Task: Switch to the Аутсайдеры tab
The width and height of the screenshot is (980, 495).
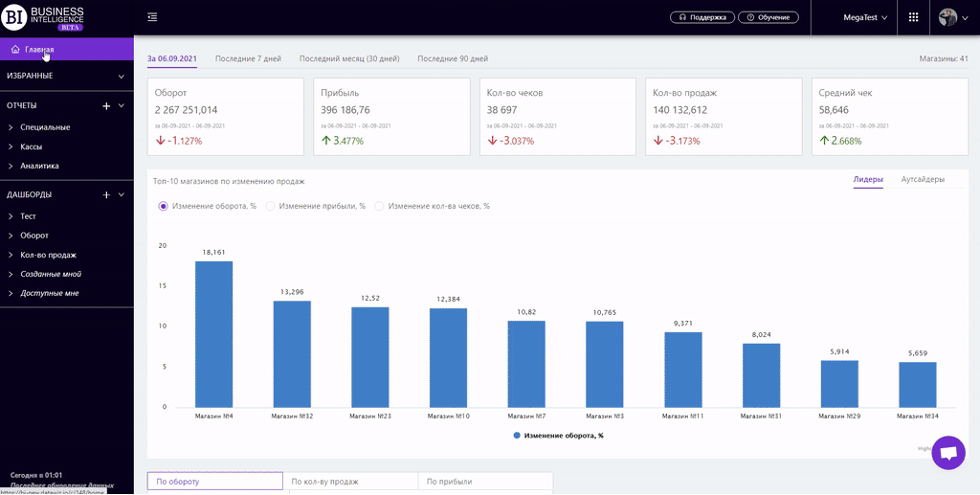Action: 923,179
